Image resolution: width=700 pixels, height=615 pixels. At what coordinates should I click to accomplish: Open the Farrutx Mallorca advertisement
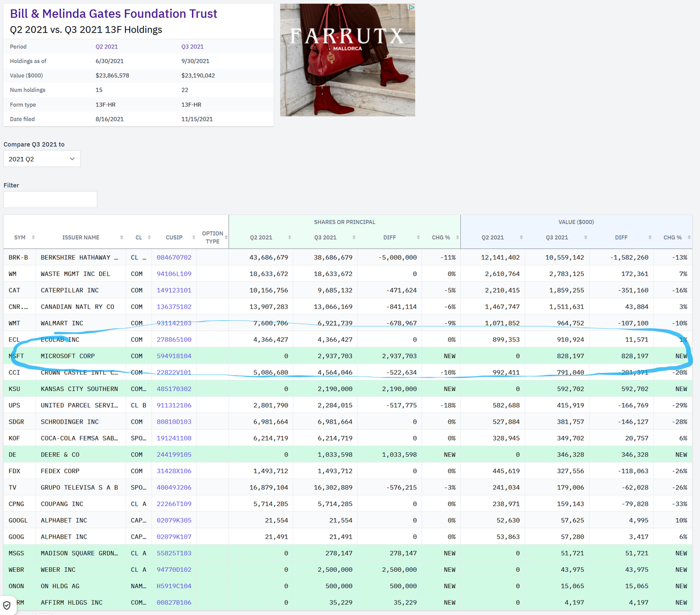coord(348,60)
